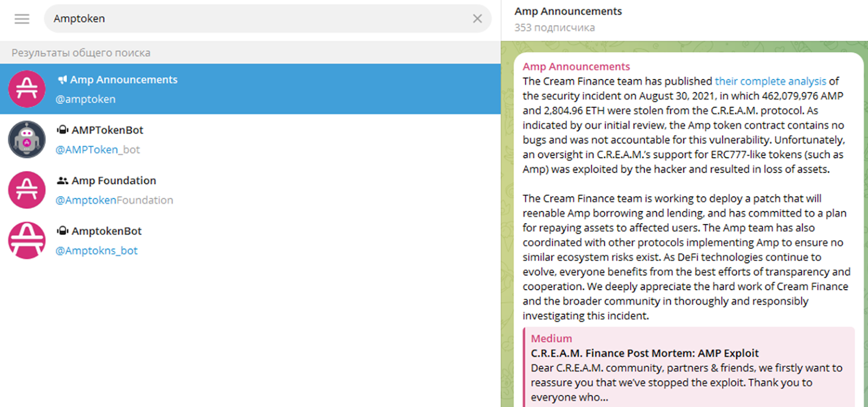The image size is (868, 407).
Task: Click the Amp Announcements channel avatar
Action: (27, 89)
